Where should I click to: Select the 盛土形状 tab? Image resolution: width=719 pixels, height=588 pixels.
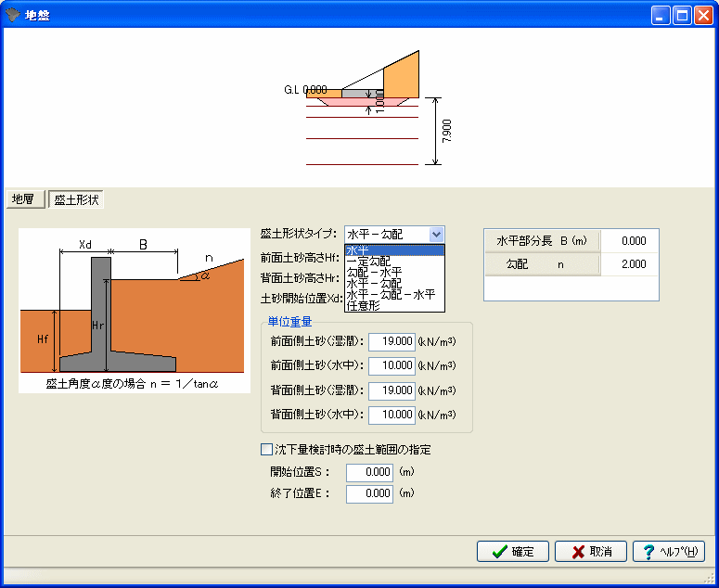click(76, 199)
